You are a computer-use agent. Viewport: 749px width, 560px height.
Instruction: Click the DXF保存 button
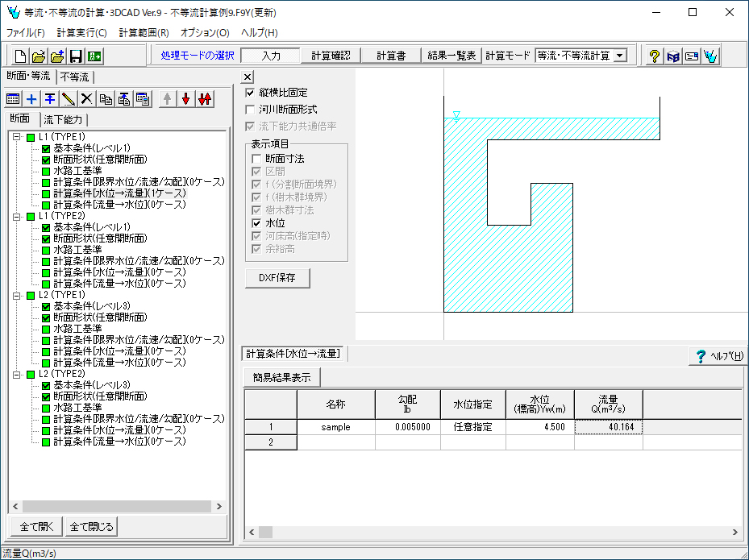277,278
